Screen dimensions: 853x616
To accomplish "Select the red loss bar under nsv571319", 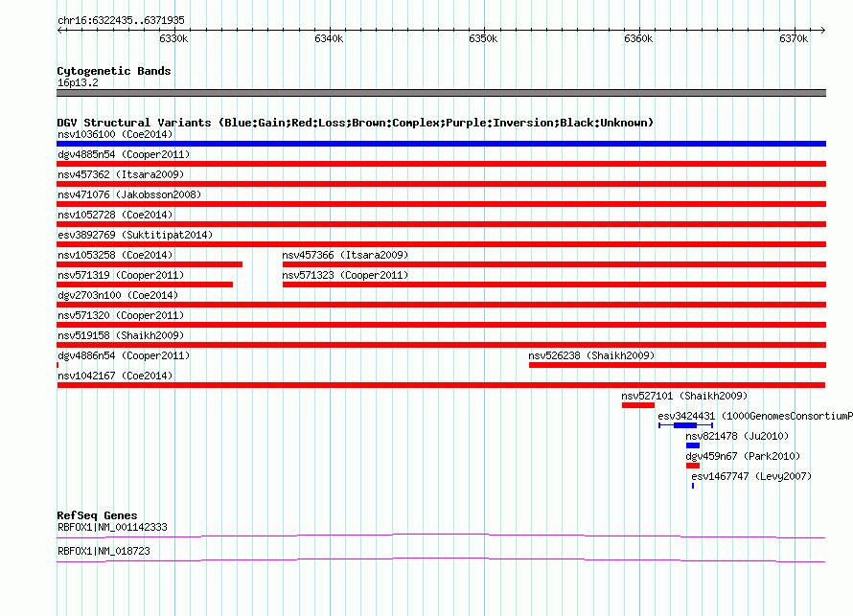I will click(145, 285).
